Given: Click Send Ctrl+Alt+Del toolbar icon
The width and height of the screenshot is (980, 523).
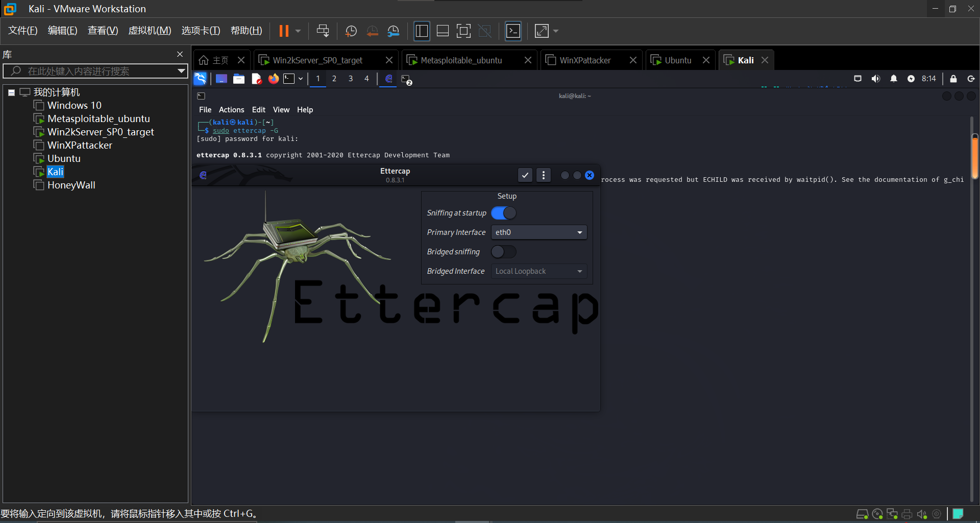Looking at the screenshot, I should pyautogui.click(x=323, y=31).
